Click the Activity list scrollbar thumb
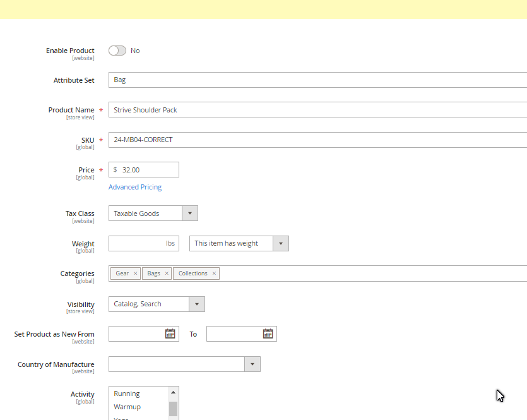Image resolution: width=527 pixels, height=420 pixels. coord(173,409)
